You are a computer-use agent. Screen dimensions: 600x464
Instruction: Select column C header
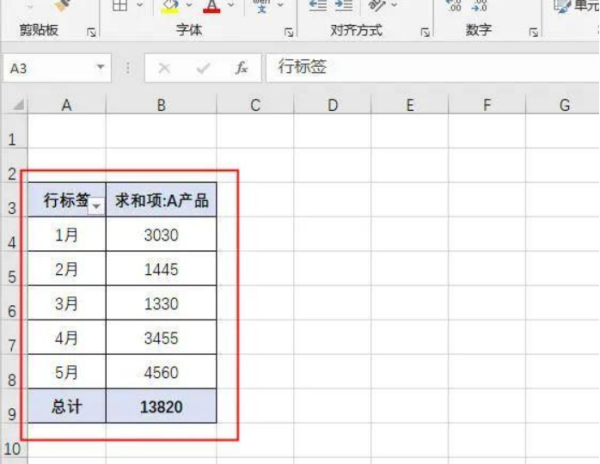[x=255, y=105]
